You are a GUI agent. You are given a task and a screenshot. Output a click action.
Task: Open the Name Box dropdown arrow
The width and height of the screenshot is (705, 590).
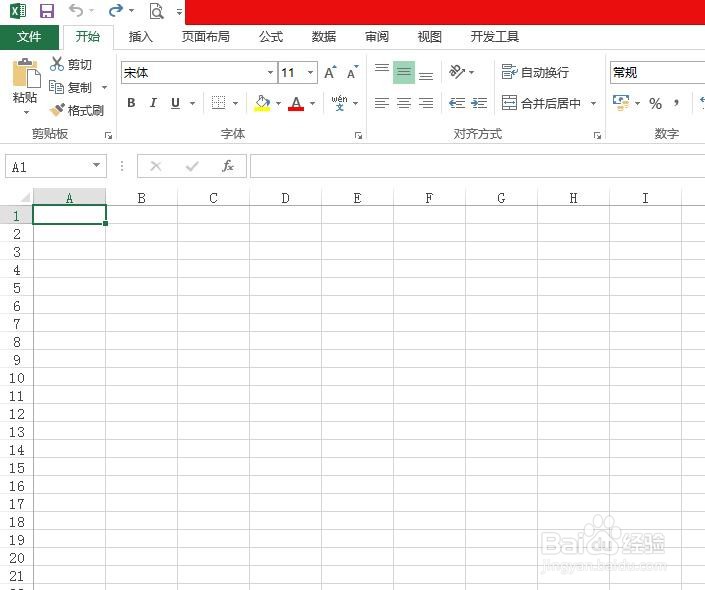[96, 165]
